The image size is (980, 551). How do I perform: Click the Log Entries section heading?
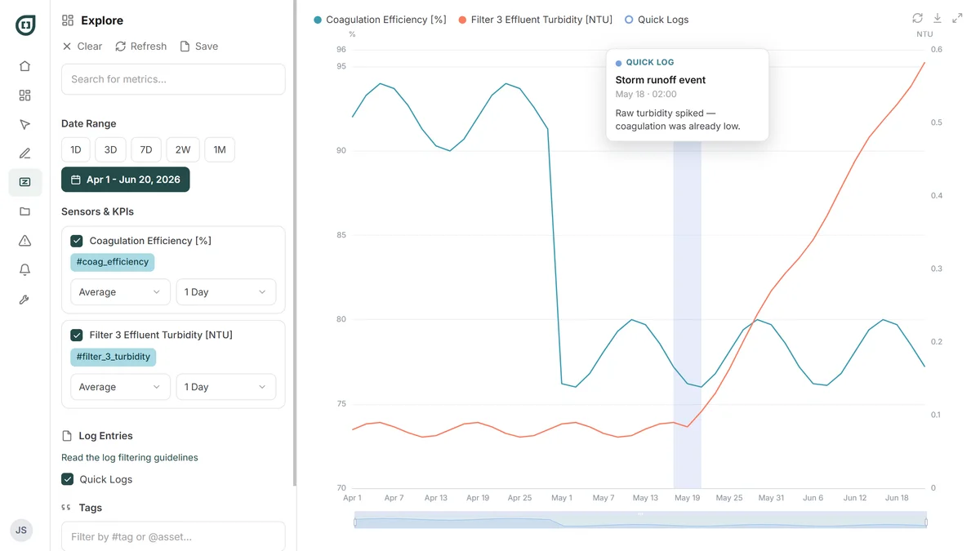105,436
